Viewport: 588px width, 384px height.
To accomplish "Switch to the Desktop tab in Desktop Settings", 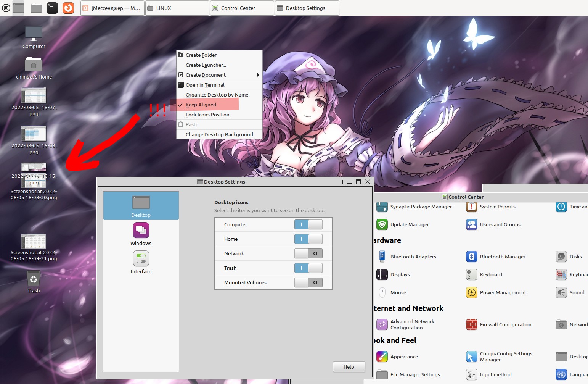I will [141, 206].
